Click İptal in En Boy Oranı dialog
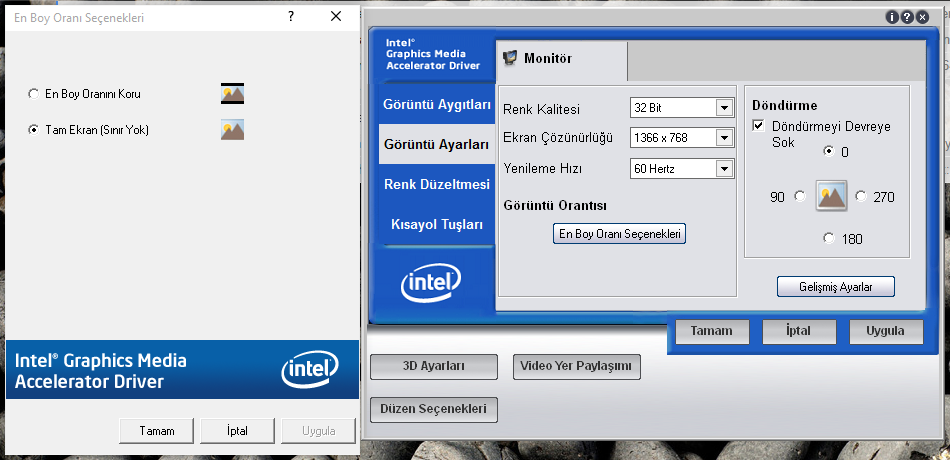 [x=238, y=431]
